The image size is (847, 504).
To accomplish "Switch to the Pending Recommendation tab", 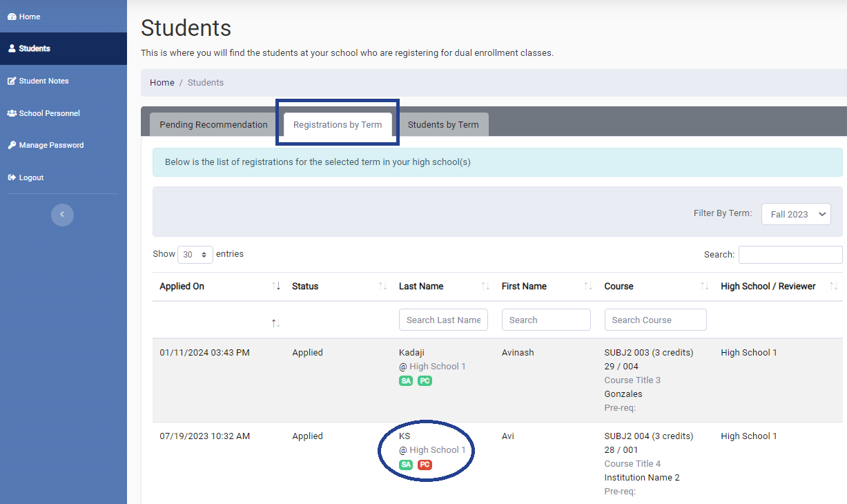I will 213,125.
